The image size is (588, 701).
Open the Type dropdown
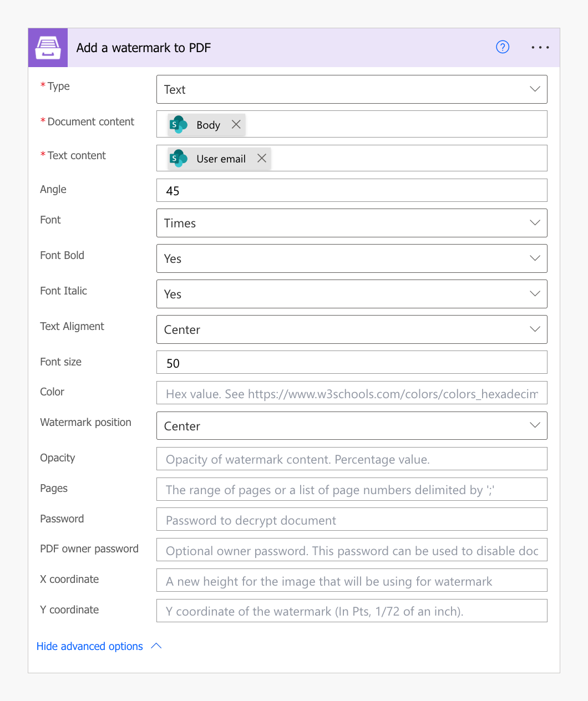pyautogui.click(x=534, y=89)
